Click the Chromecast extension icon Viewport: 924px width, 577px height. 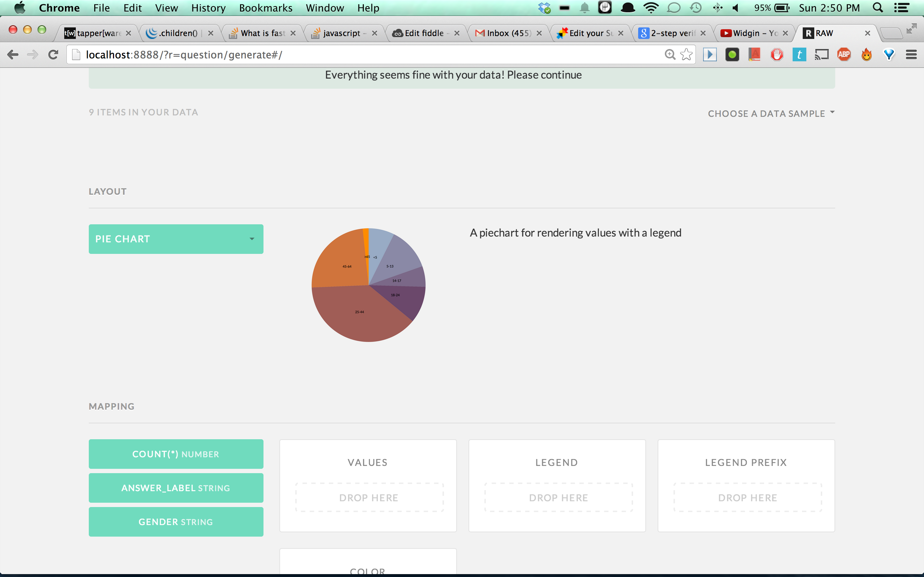(821, 54)
